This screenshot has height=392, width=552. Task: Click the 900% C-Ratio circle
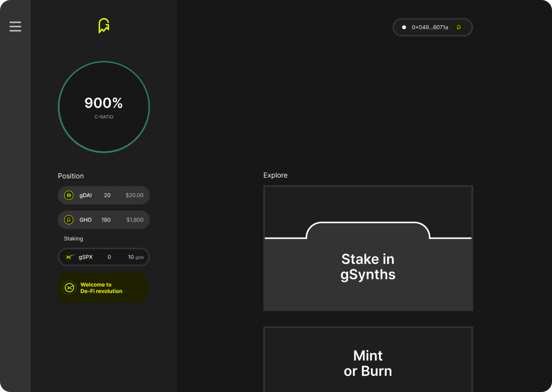pos(104,107)
